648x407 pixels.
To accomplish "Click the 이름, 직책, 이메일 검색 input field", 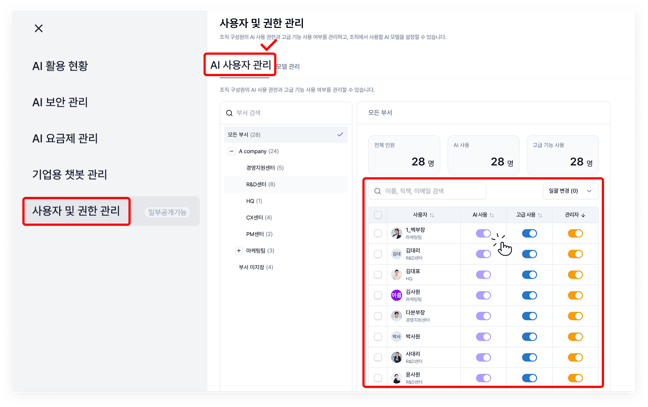I will tap(430, 191).
